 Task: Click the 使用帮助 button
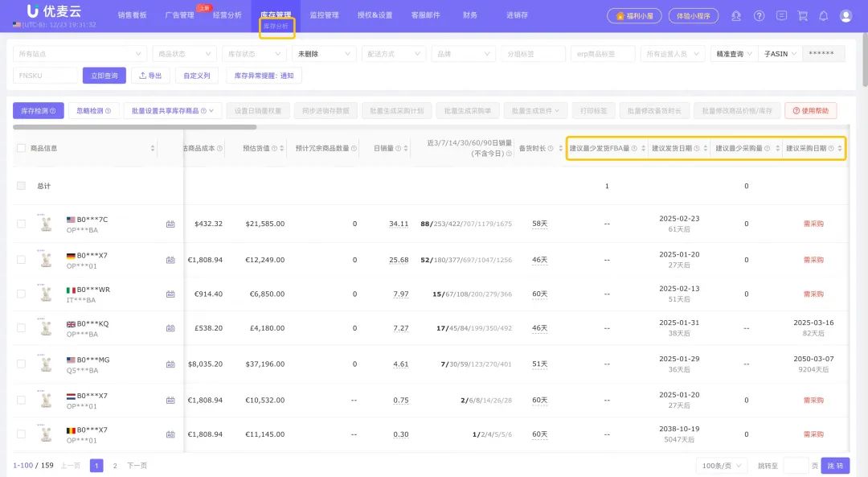click(810, 111)
